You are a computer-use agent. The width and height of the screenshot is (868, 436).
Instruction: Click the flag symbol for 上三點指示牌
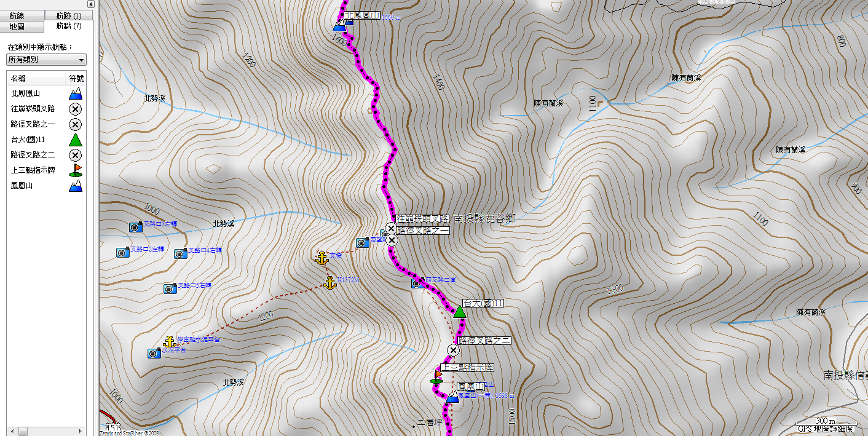click(x=75, y=170)
